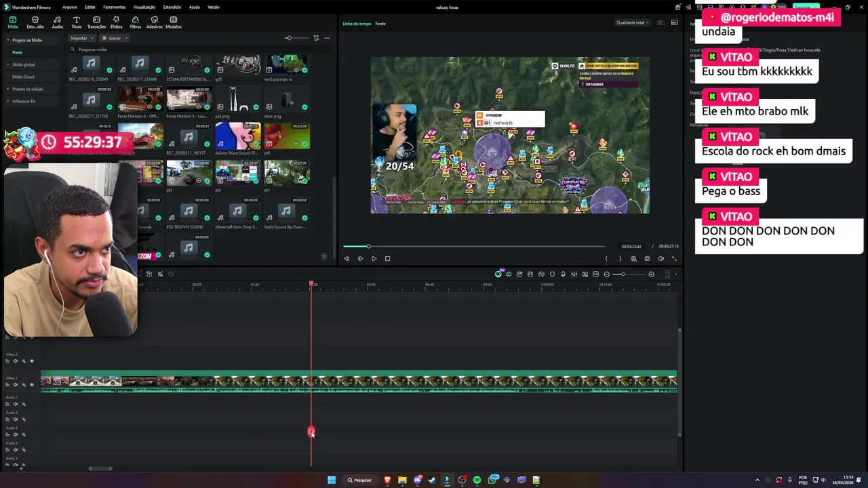Set mark-out point with right brace icon

[x=619, y=258]
